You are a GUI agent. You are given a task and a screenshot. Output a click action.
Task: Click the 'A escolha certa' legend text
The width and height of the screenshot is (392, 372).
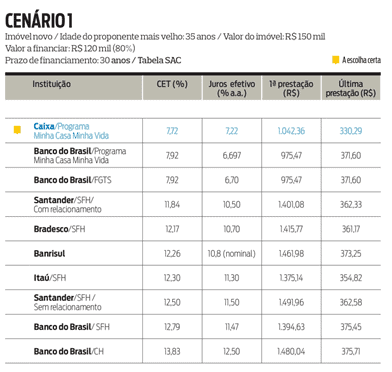point(361,60)
